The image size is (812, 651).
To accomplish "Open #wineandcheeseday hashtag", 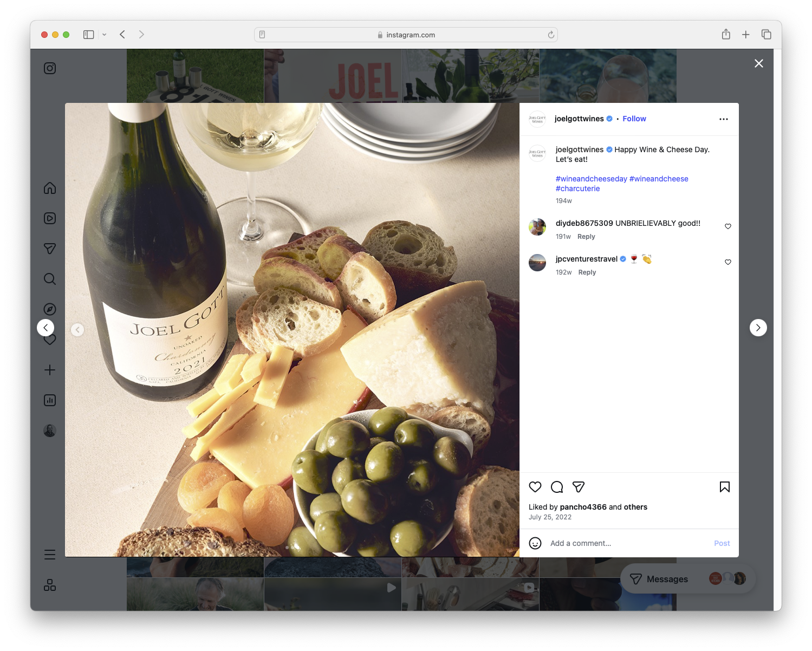I will pyautogui.click(x=592, y=179).
